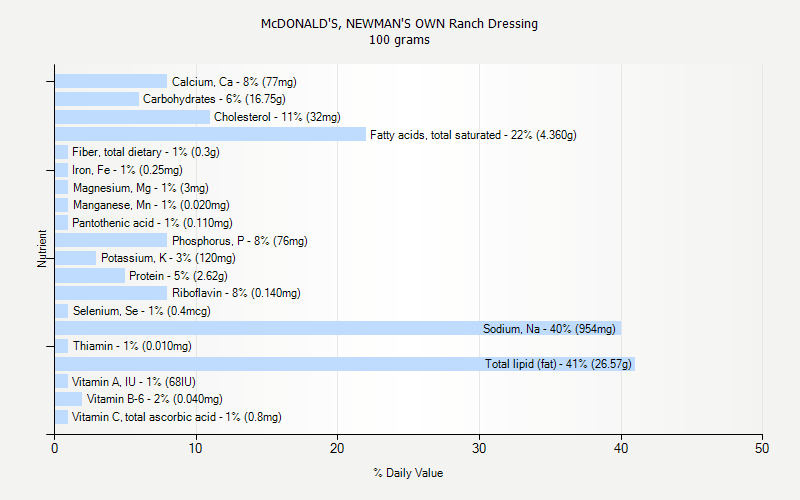Viewport: 800px width, 500px height.
Task: Select the '100 grams' subtitle
Action: [399, 40]
